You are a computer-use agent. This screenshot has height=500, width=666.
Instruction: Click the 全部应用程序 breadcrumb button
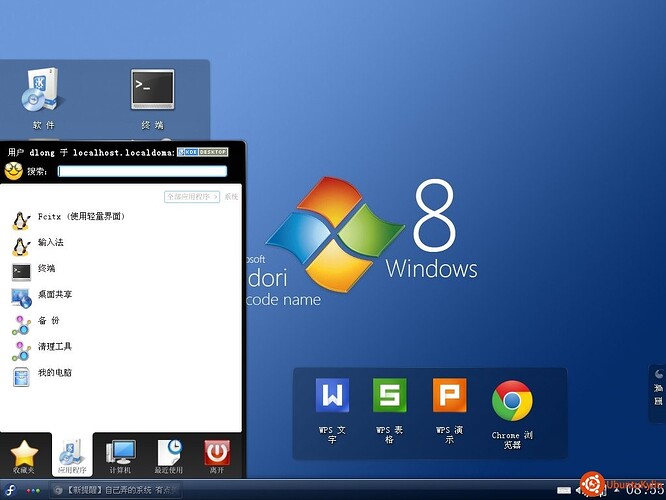(x=192, y=197)
